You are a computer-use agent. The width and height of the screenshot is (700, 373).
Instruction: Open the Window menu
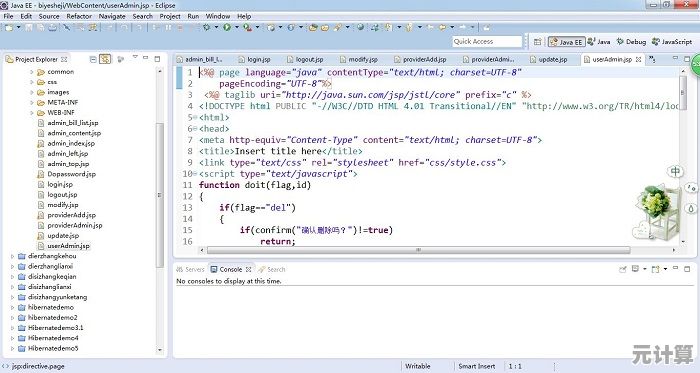pos(217,16)
